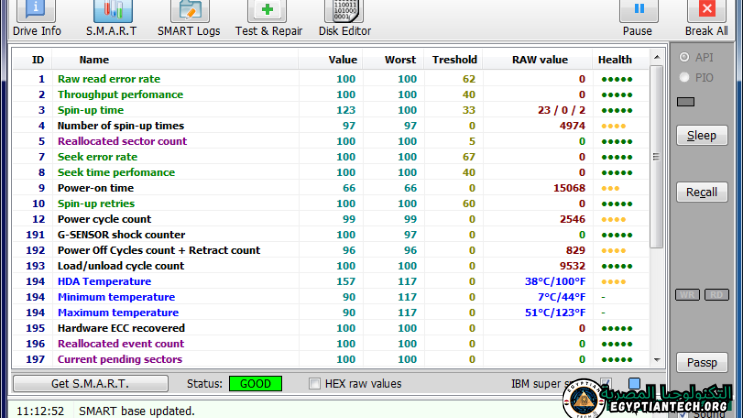Select the HDA Temperature attribute row
The width and height of the screenshot is (743, 418).
(x=104, y=282)
